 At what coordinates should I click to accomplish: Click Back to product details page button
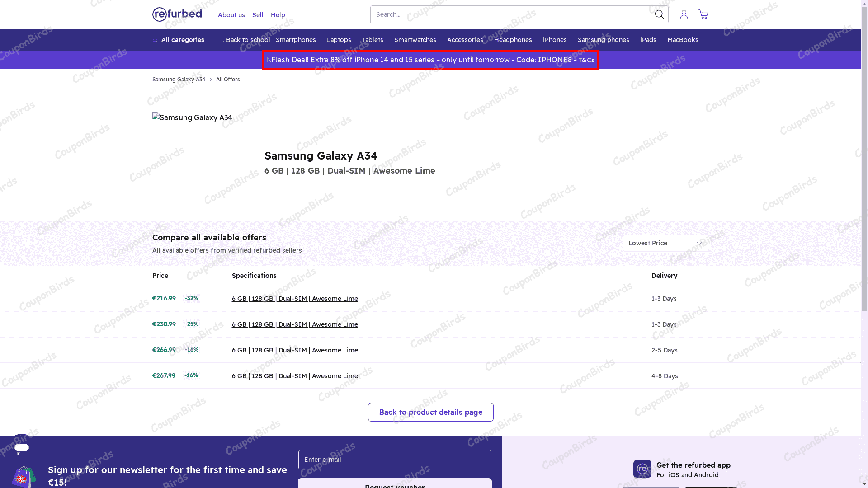430,412
